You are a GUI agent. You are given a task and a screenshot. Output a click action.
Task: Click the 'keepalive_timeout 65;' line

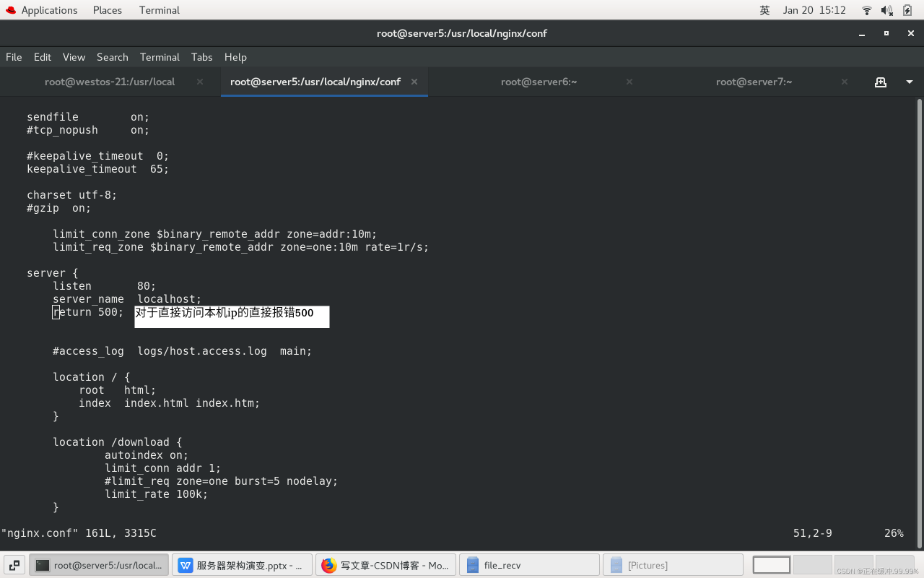pos(98,169)
